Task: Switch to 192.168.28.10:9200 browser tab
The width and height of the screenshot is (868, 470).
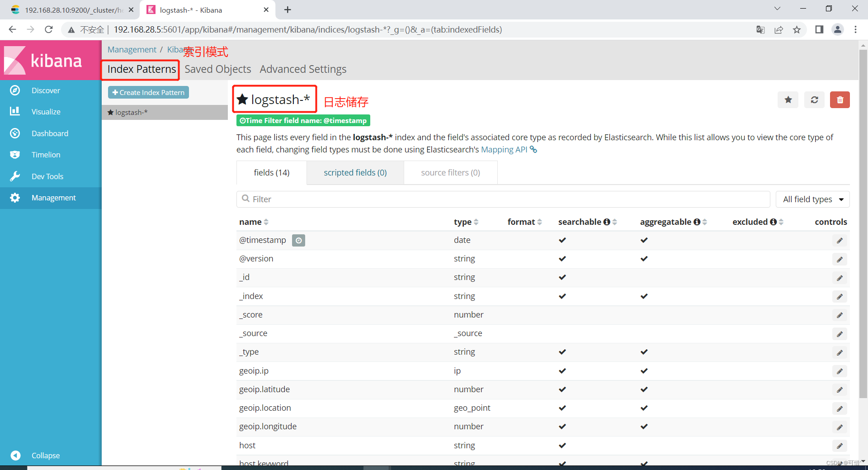Action: [x=72, y=10]
